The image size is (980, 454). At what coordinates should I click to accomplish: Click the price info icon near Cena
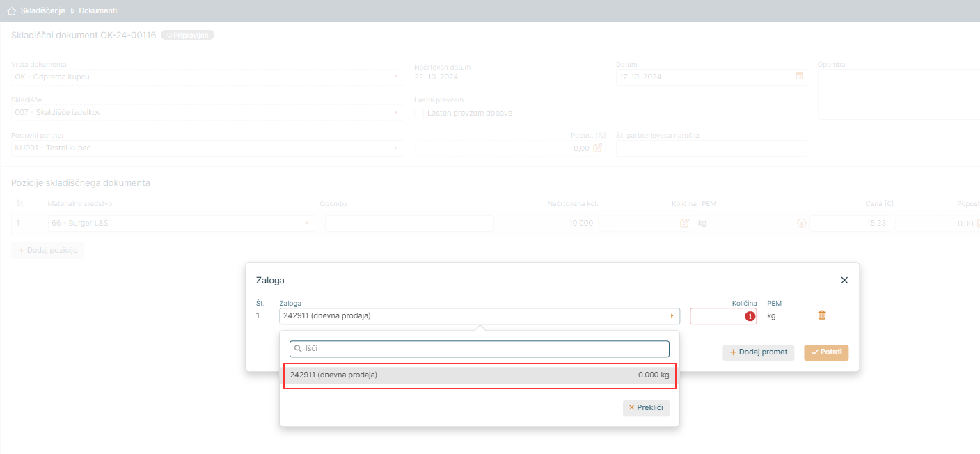801,224
